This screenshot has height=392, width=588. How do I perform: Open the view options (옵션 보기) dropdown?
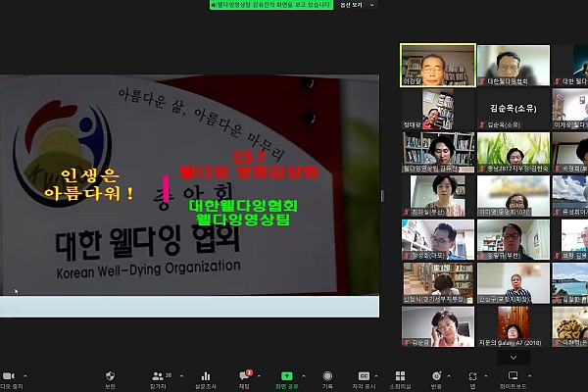[x=357, y=5]
